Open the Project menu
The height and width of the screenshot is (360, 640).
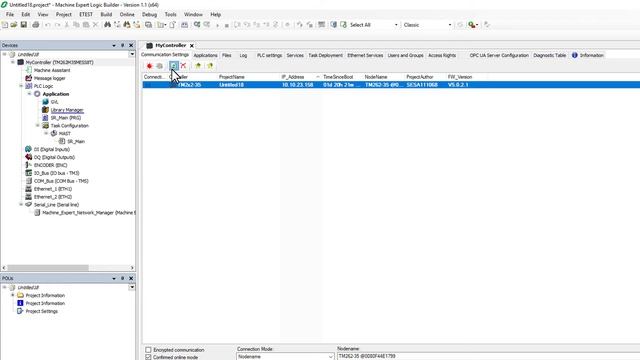point(64,14)
